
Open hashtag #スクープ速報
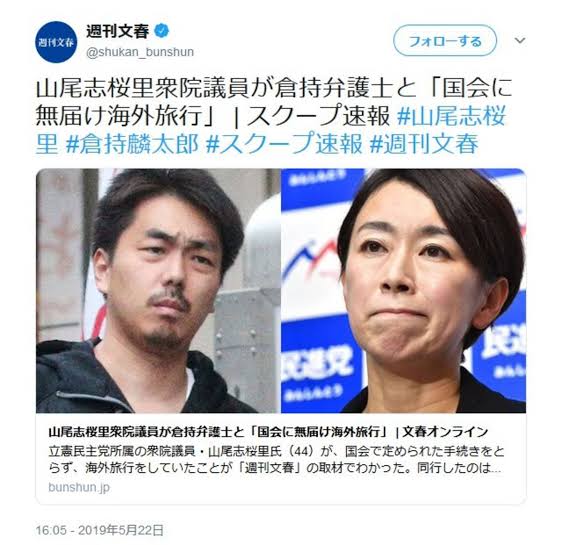[285, 144]
